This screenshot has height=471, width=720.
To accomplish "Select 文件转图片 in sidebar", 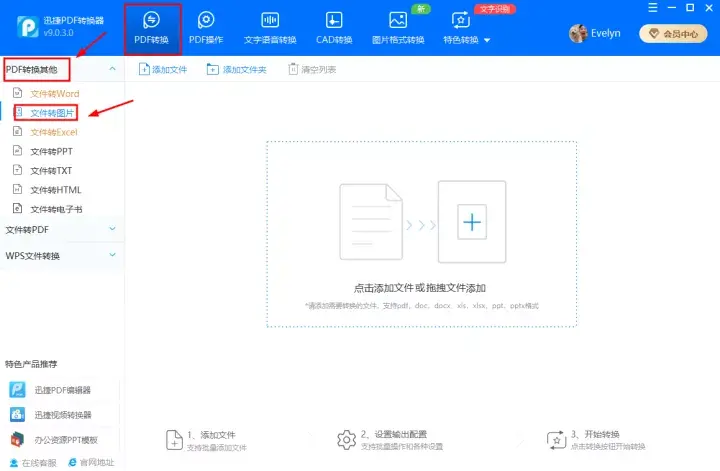I will 52,113.
